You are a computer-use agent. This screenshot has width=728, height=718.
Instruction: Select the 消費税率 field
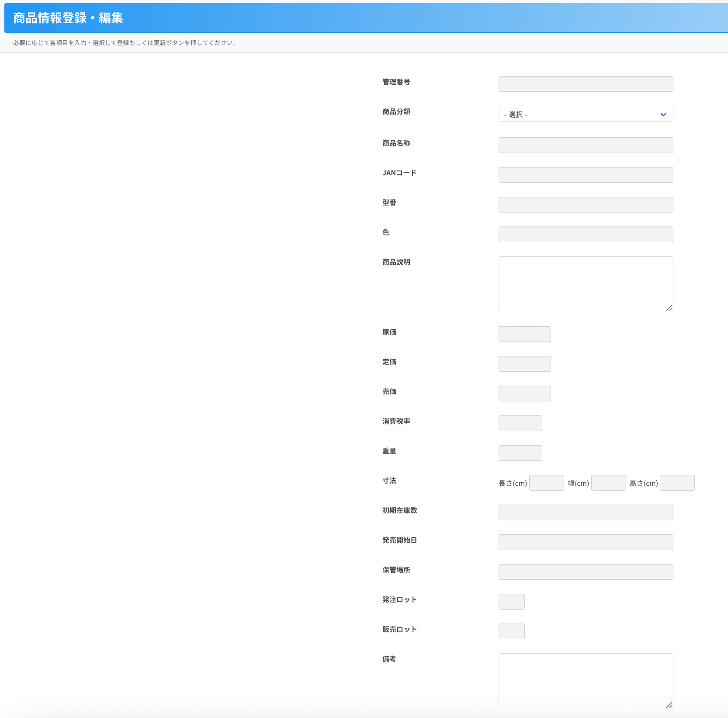(520, 423)
